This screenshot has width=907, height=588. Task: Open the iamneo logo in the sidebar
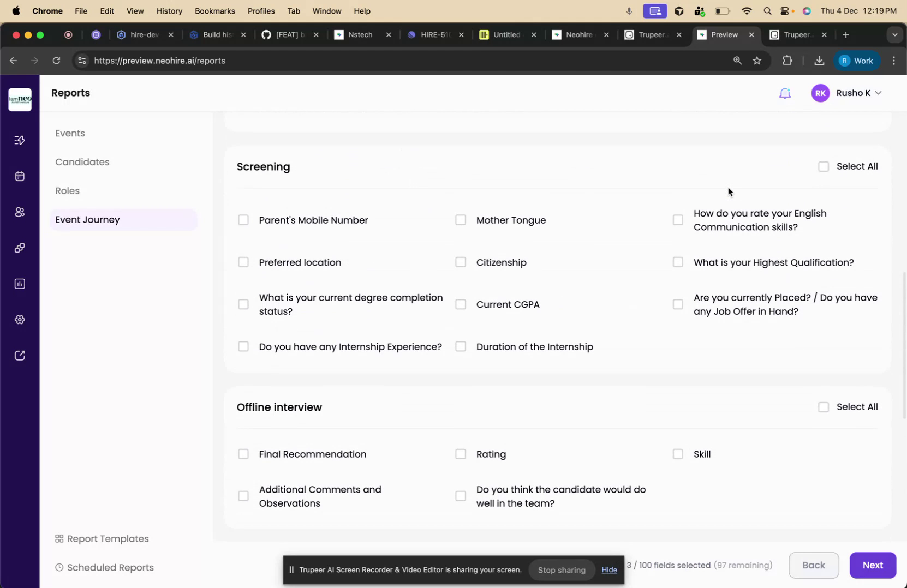coord(20,99)
